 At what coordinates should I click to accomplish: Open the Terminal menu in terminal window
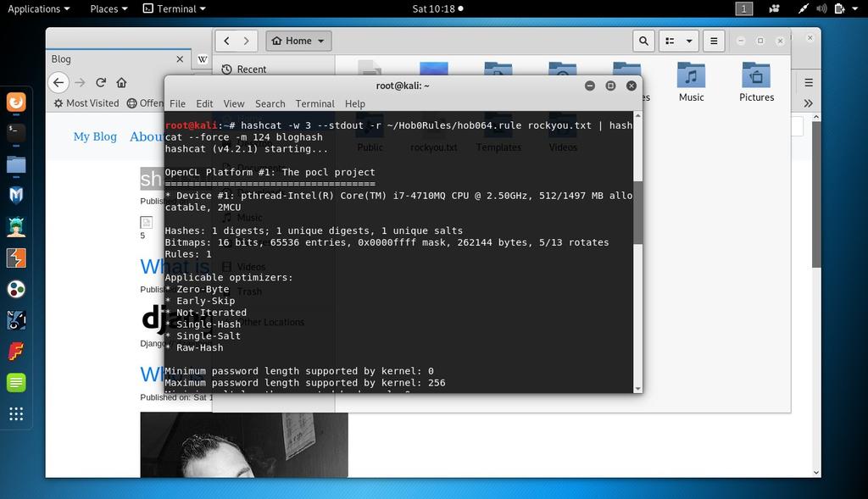pos(315,103)
